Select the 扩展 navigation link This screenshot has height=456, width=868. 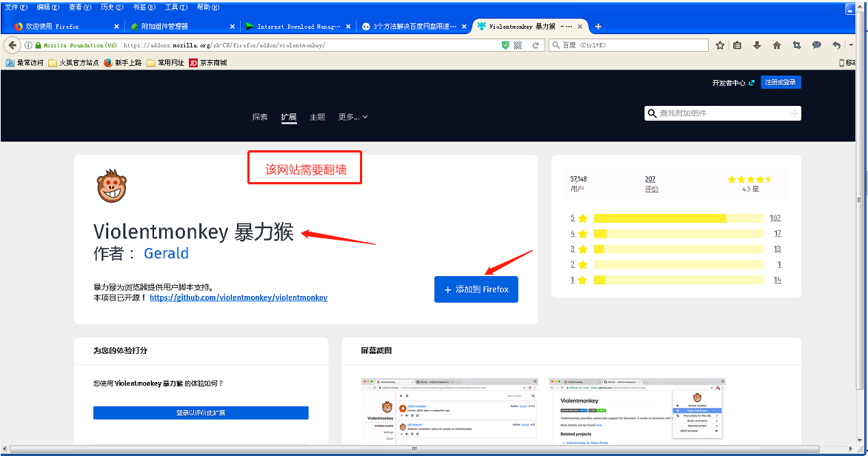[x=288, y=117]
